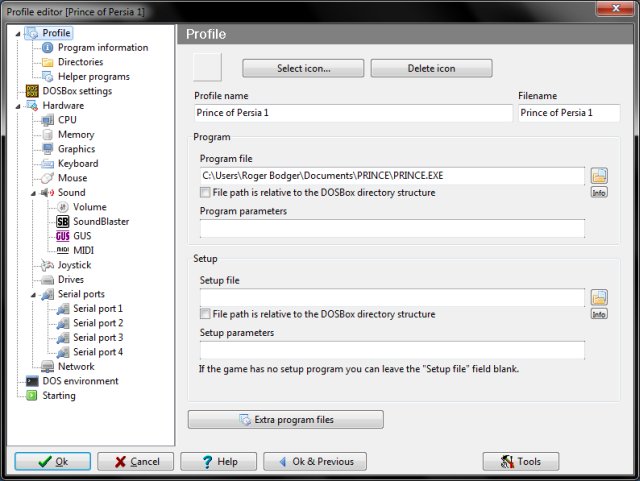
Task: Click the Setup file field
Action: point(392,297)
